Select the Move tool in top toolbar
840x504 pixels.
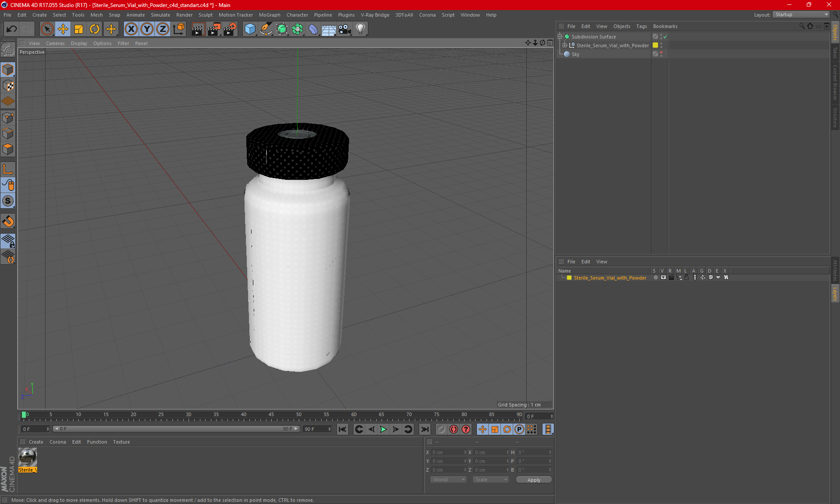point(63,29)
